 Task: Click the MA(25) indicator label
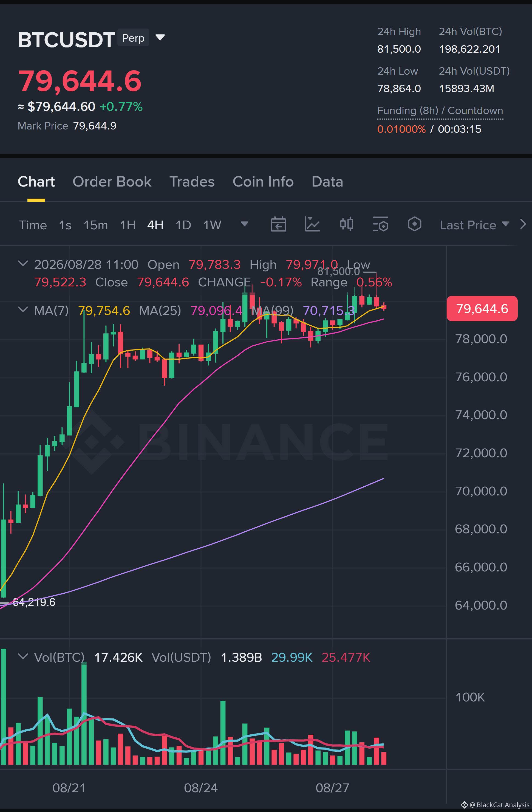160,311
